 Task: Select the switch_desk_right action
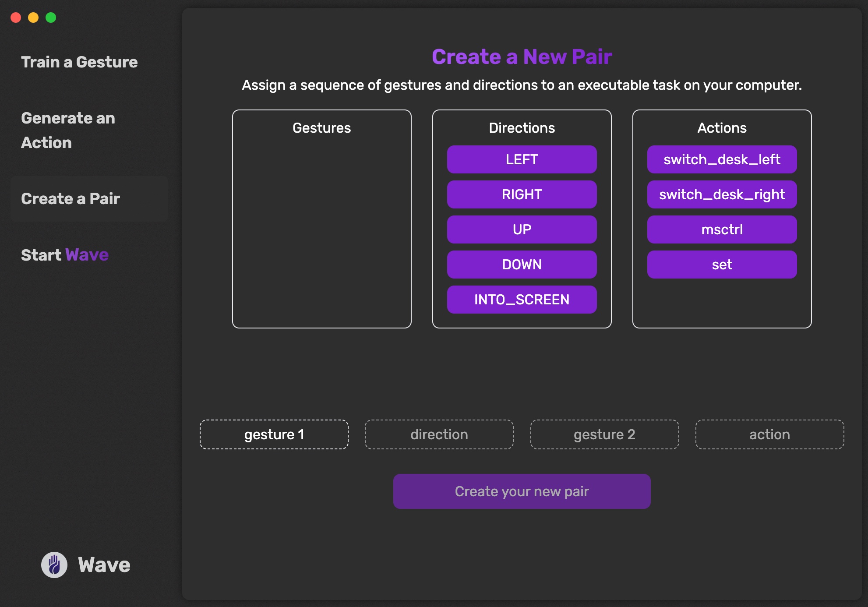pos(722,194)
